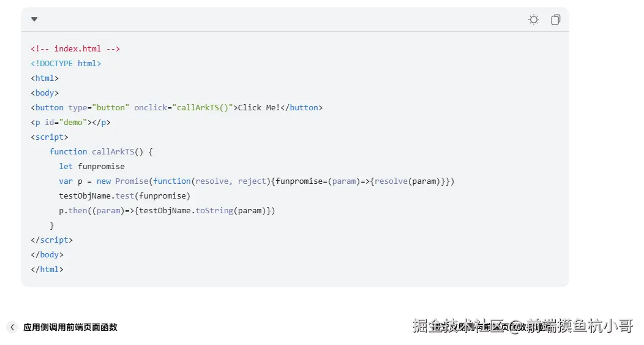Click the "demo" id string in the paragraph tag
Viewport: 644px width, 345px height.
(73, 123)
